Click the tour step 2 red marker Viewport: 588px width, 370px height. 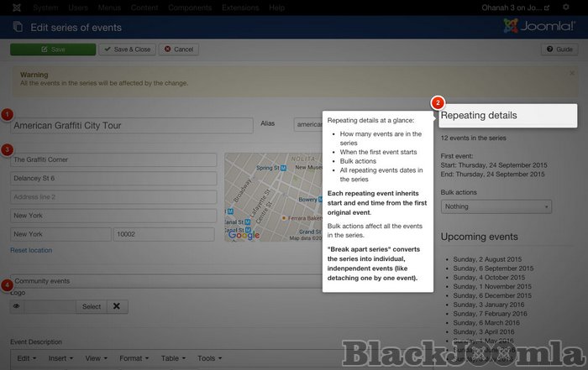pos(438,103)
